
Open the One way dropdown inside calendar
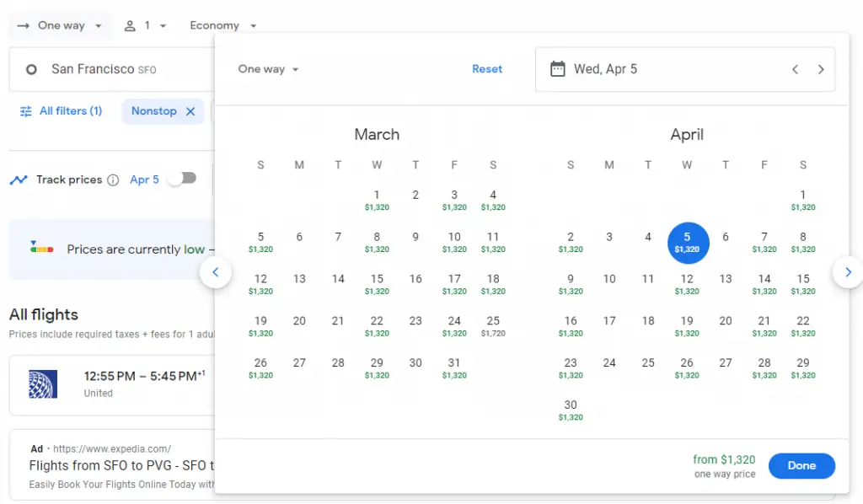pyautogui.click(x=269, y=69)
